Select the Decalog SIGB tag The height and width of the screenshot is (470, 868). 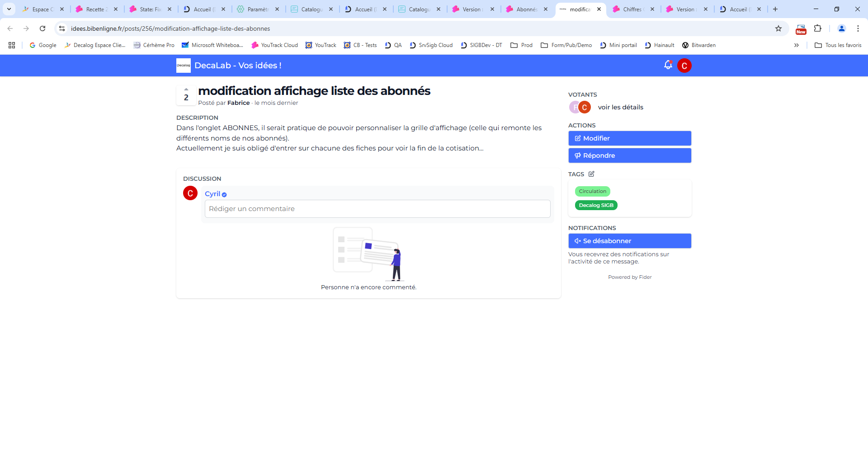click(596, 205)
